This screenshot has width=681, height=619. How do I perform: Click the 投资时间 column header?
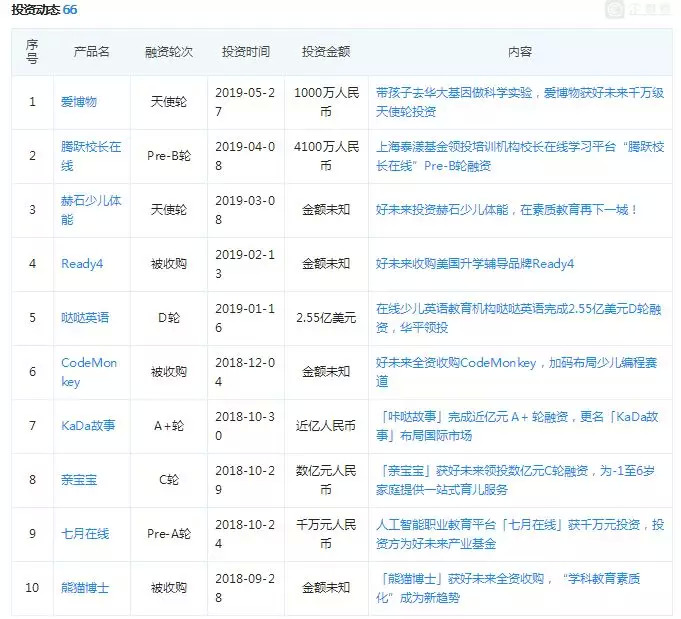(x=246, y=52)
